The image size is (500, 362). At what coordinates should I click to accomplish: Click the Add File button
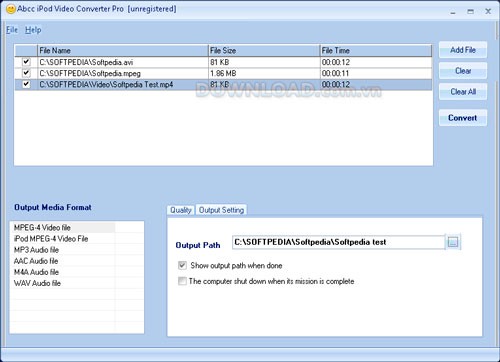(463, 50)
